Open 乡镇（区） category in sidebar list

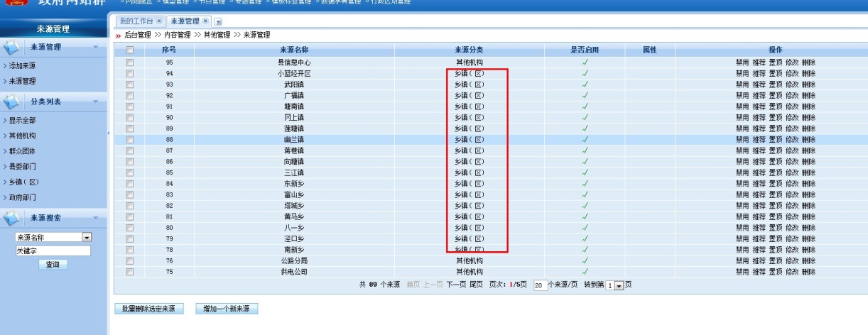coord(23,182)
